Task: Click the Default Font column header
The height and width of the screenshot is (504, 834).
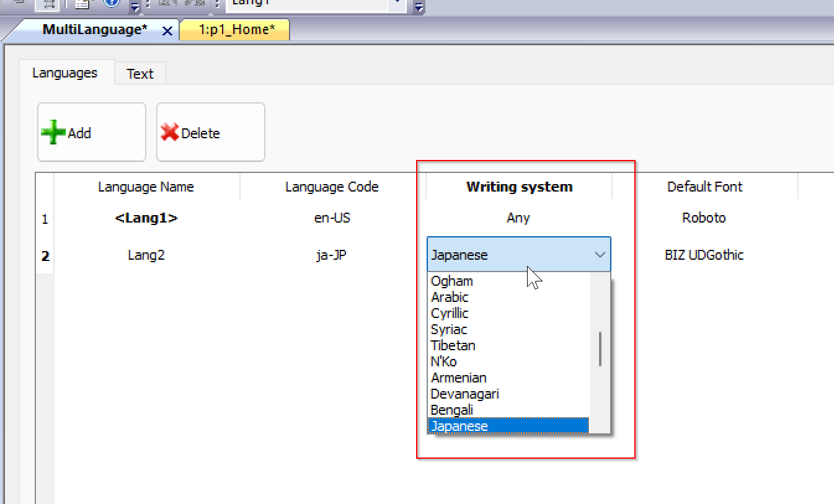Action: coord(705,187)
